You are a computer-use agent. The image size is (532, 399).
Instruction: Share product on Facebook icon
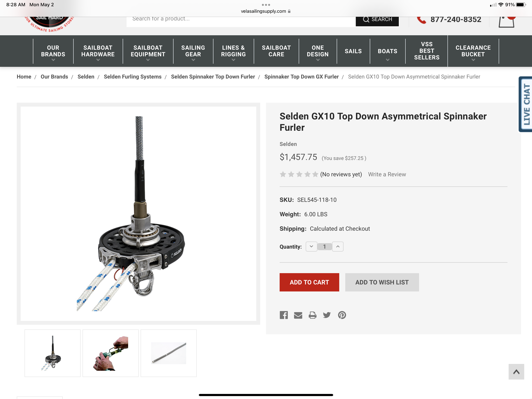coord(284,315)
